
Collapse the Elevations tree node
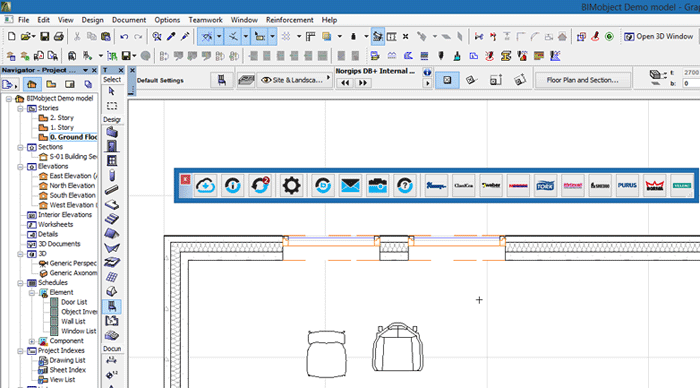pos(20,167)
